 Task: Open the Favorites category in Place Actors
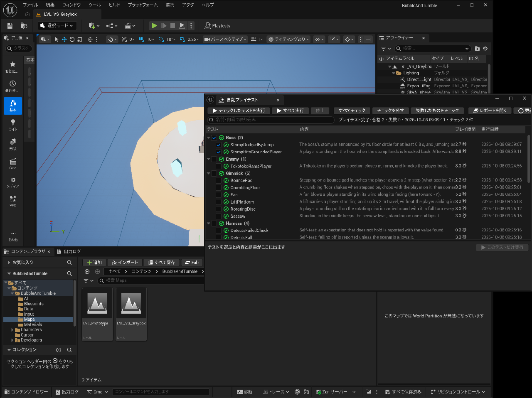tap(13, 66)
